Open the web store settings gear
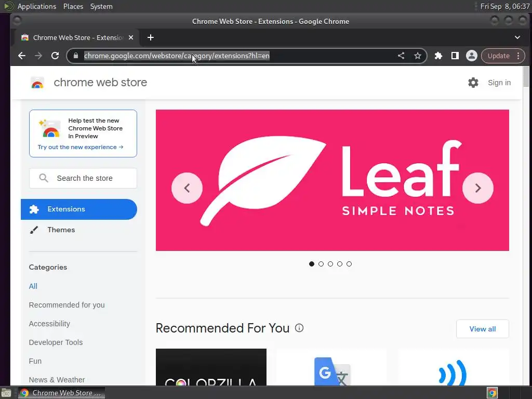This screenshot has height=399, width=532. coord(473,83)
